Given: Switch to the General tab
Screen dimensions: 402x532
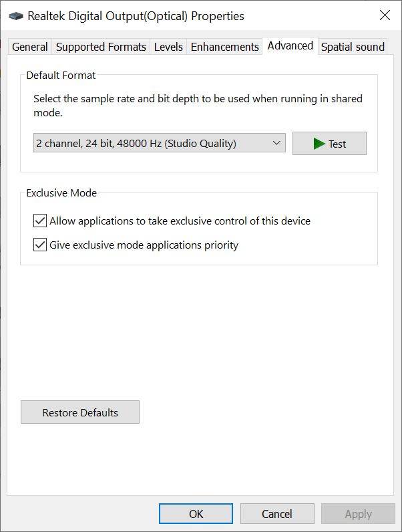Looking at the screenshot, I should click(30, 47).
